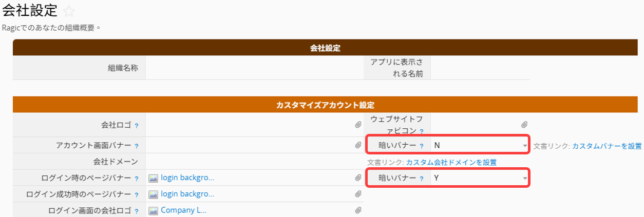Star the 会社設定 page as favorite
This screenshot has width=644, height=217.
coord(69,11)
